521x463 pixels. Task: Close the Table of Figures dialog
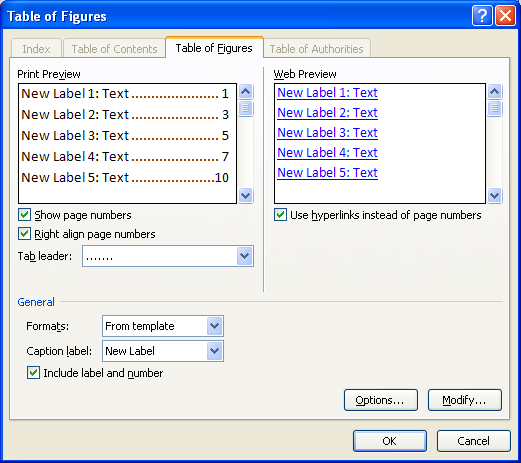505,16
